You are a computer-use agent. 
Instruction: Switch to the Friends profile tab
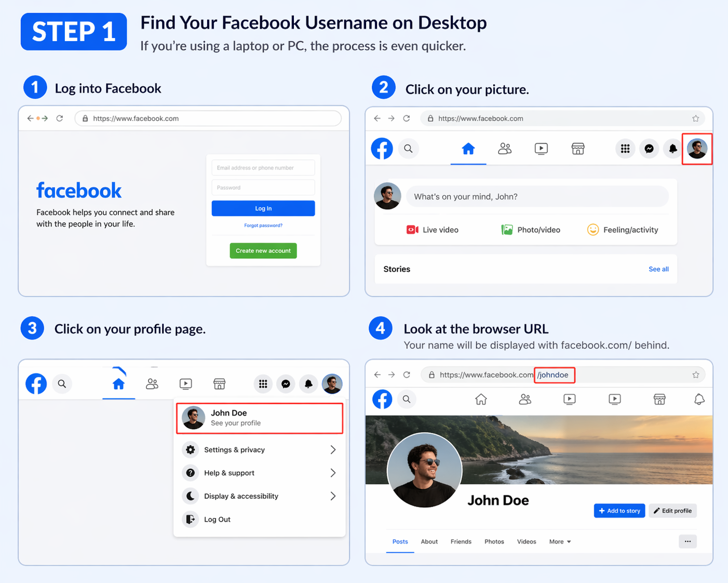(x=461, y=541)
